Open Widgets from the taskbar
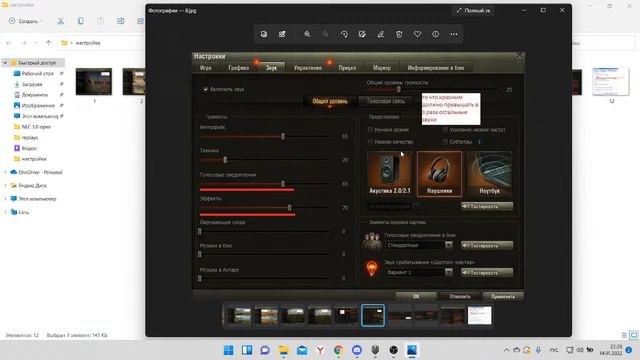 pyautogui.click(x=247, y=350)
